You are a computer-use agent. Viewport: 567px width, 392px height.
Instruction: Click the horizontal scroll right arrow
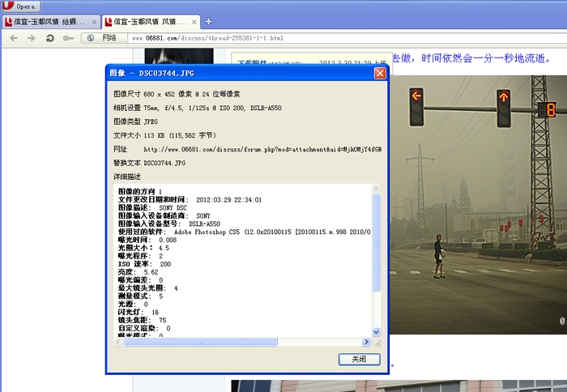click(366, 342)
